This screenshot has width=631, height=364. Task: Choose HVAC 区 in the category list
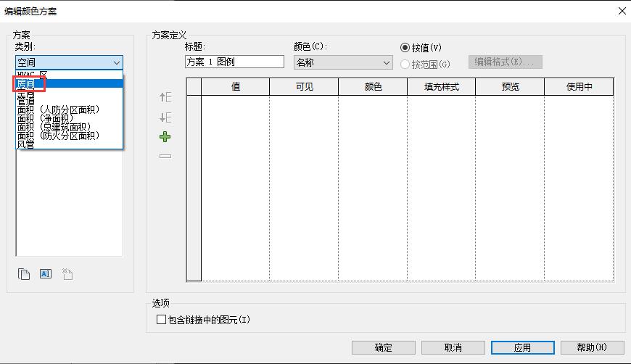(x=69, y=75)
